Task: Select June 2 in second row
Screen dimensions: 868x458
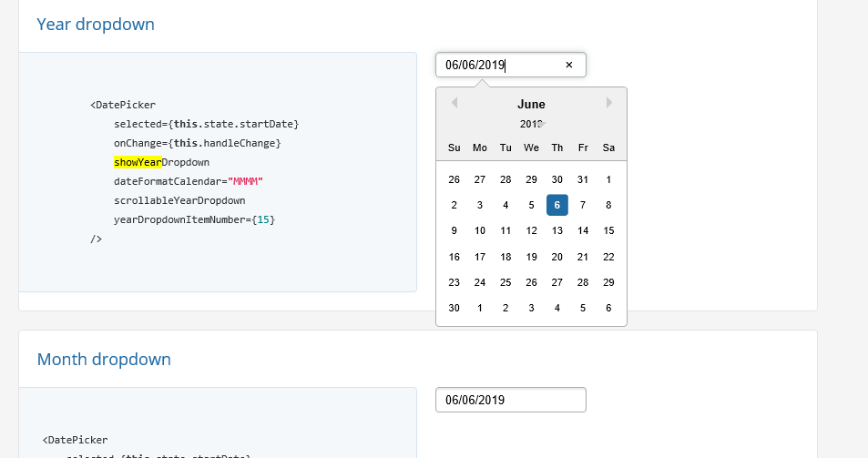Action: pyautogui.click(x=454, y=205)
